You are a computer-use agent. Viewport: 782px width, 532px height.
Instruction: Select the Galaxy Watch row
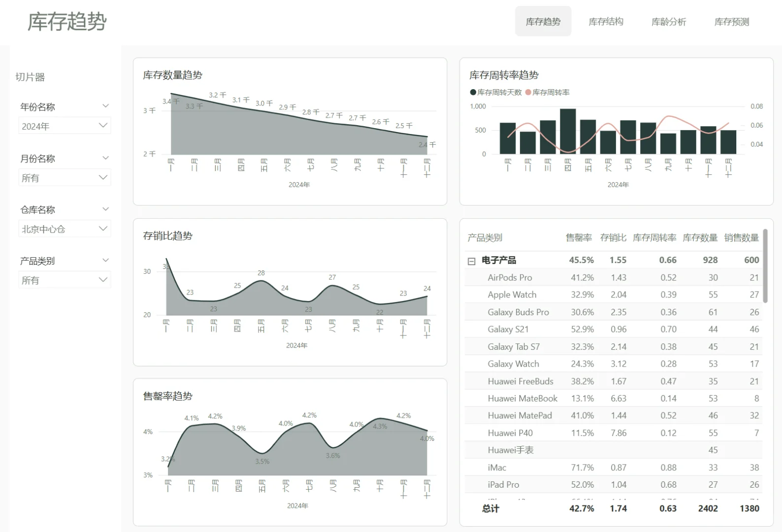coord(614,364)
